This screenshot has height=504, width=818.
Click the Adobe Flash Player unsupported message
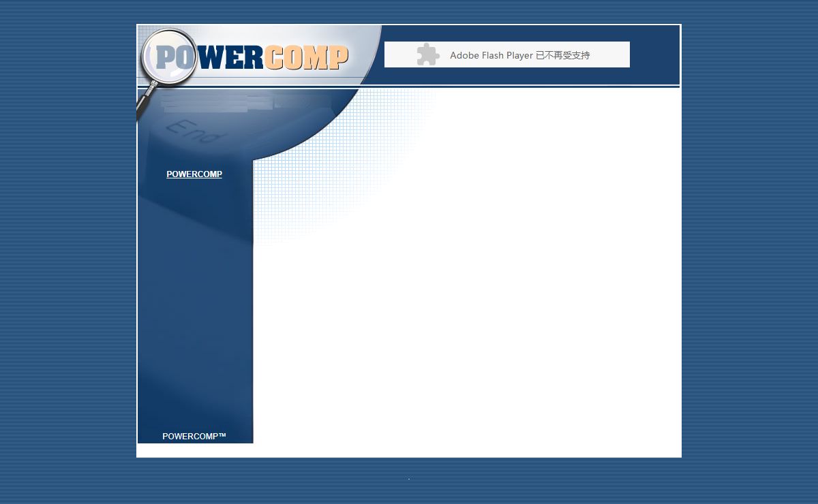(520, 55)
